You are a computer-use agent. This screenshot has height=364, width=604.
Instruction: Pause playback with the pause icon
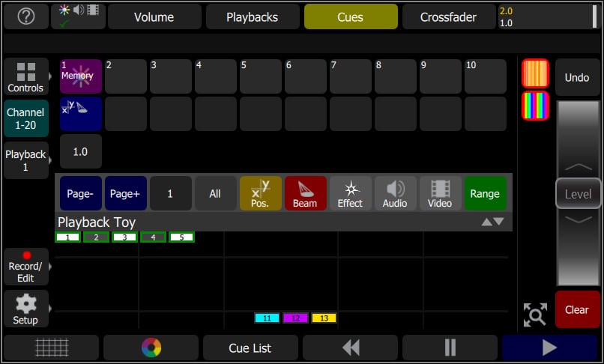point(450,348)
